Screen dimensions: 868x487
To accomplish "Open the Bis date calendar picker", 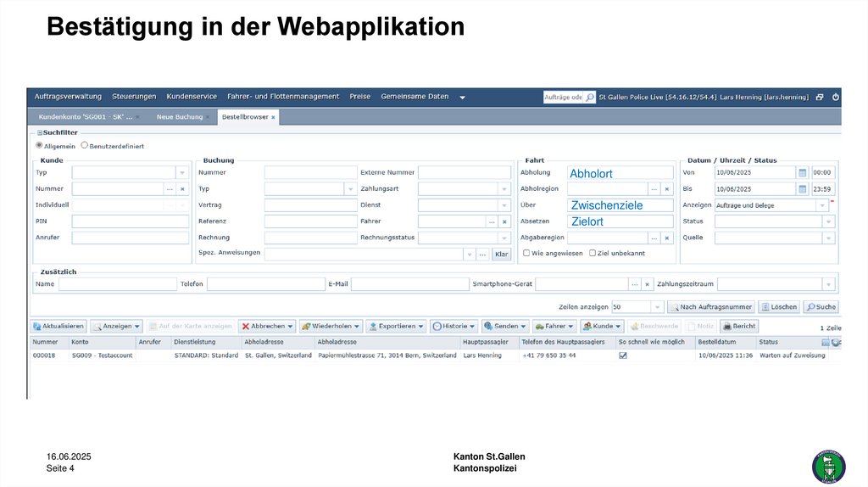I will 802,189.
